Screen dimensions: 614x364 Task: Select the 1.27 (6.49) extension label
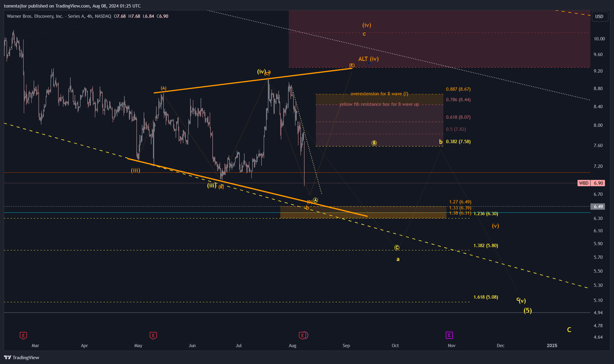click(x=460, y=202)
